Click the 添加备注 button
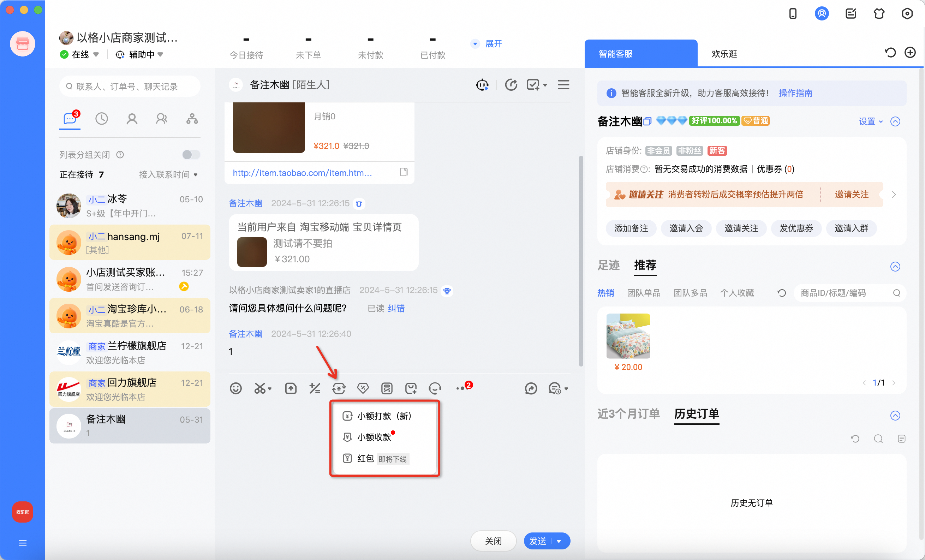925x560 pixels. 631,228
